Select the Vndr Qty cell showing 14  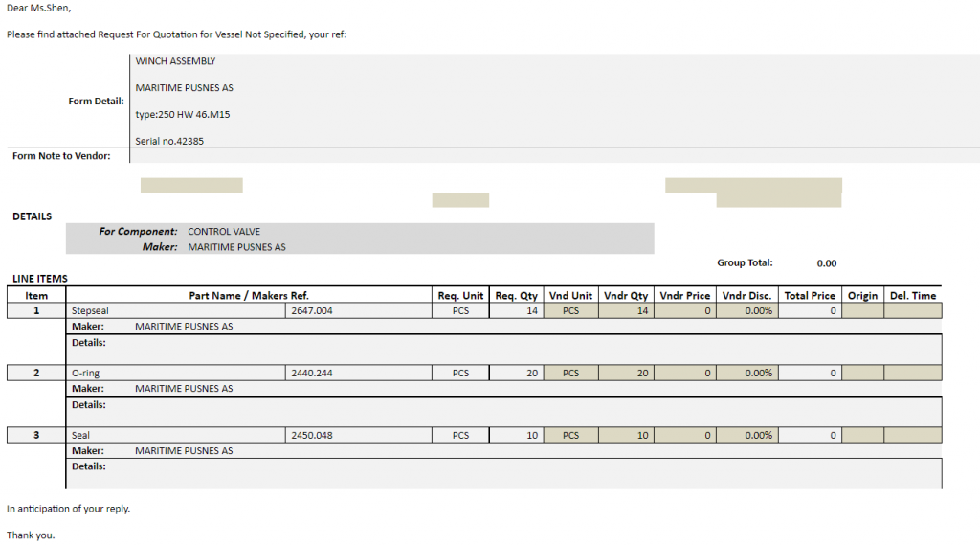627,311
